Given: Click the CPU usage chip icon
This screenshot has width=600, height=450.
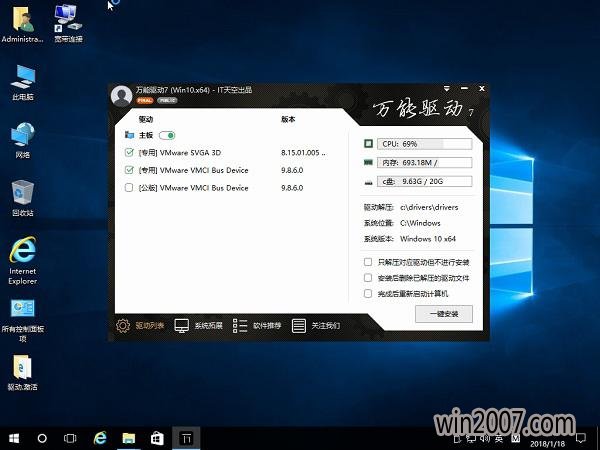Looking at the screenshot, I should [368, 144].
